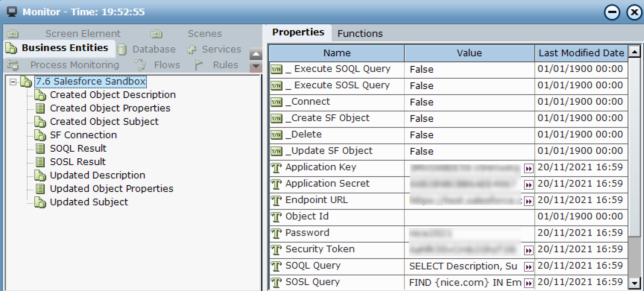
Task: Switch to the Services tab
Action: click(x=214, y=49)
